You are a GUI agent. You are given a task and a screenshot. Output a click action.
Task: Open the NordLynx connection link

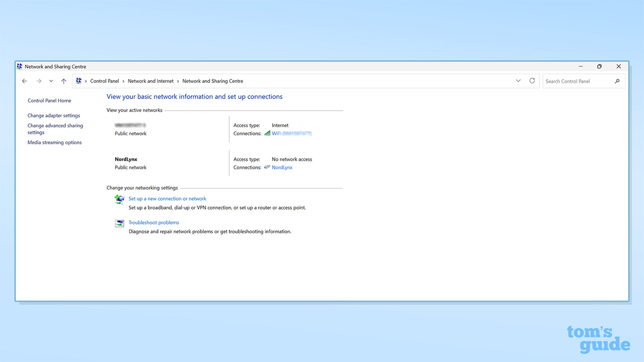[x=282, y=167]
